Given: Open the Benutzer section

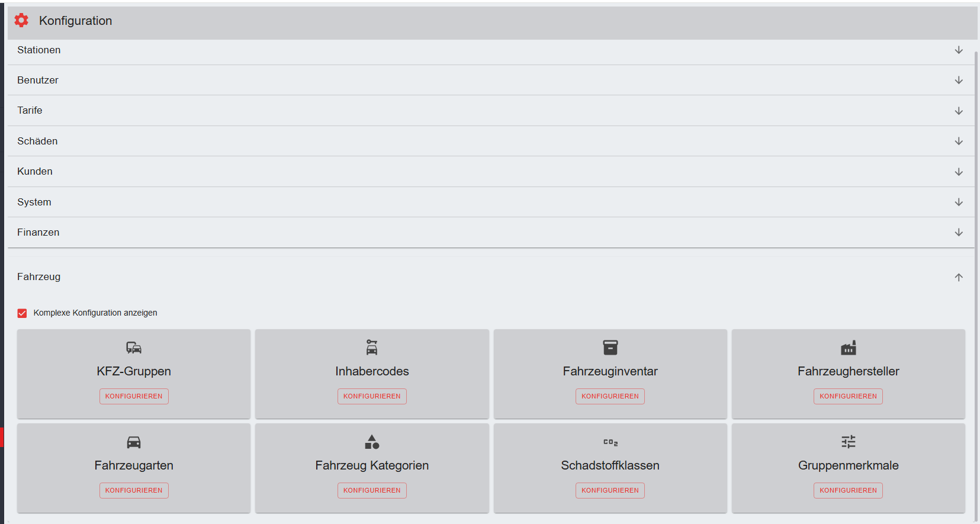Looking at the screenshot, I should coord(38,80).
